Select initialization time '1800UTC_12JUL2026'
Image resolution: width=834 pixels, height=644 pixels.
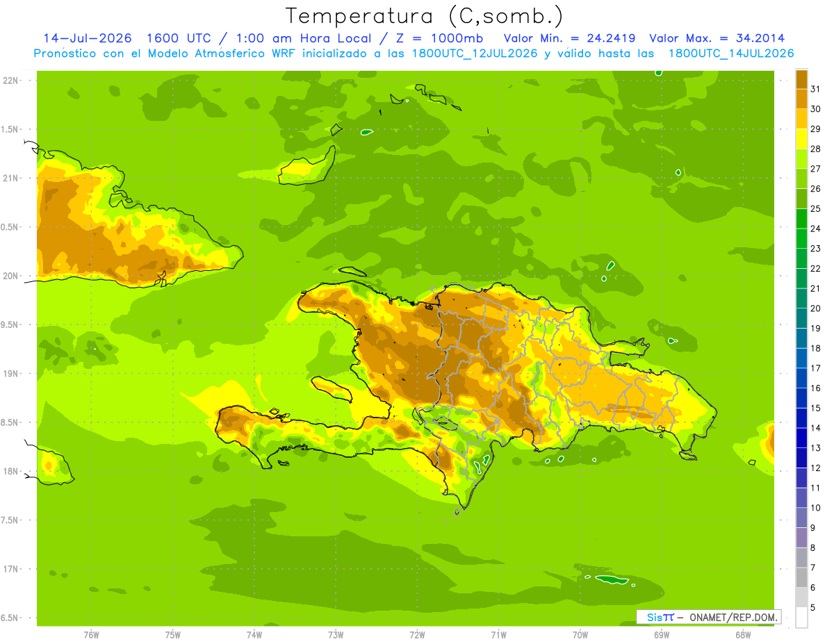(473, 53)
